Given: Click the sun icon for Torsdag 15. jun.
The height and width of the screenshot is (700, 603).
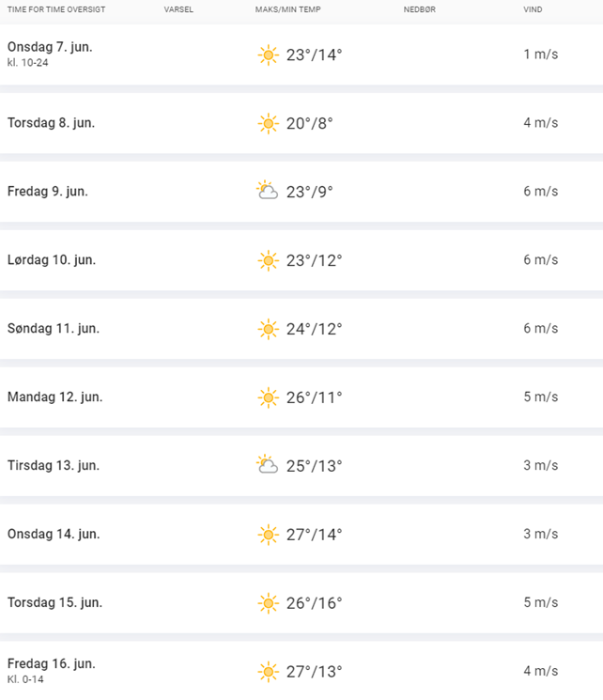Looking at the screenshot, I should 269,603.
